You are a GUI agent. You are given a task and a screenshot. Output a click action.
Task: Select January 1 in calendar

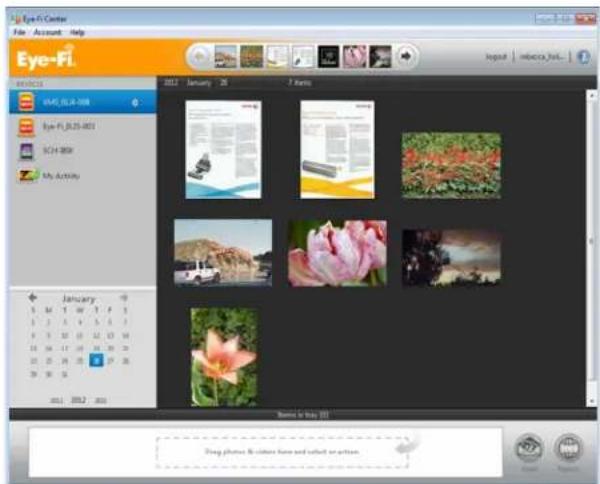tap(34, 323)
